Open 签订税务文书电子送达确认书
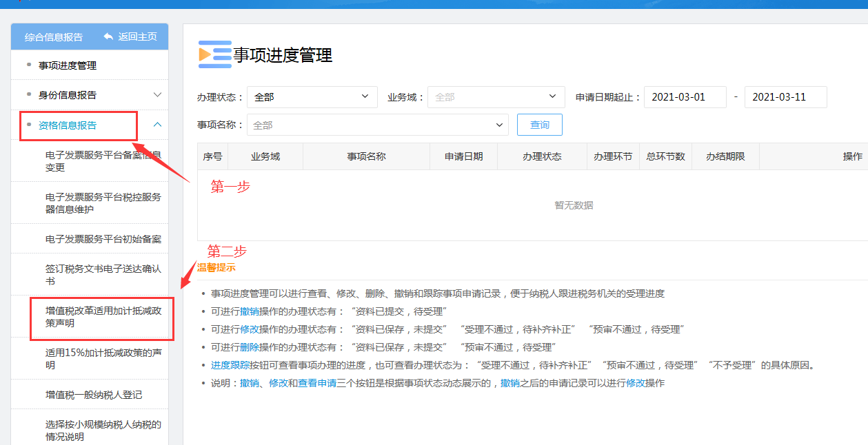The width and height of the screenshot is (868, 445). coord(103,275)
